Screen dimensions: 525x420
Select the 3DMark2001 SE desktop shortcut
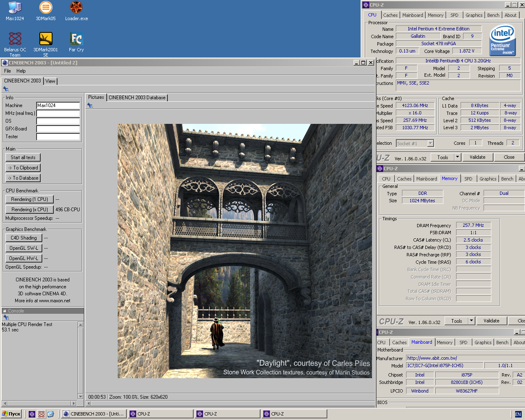[x=46, y=44]
